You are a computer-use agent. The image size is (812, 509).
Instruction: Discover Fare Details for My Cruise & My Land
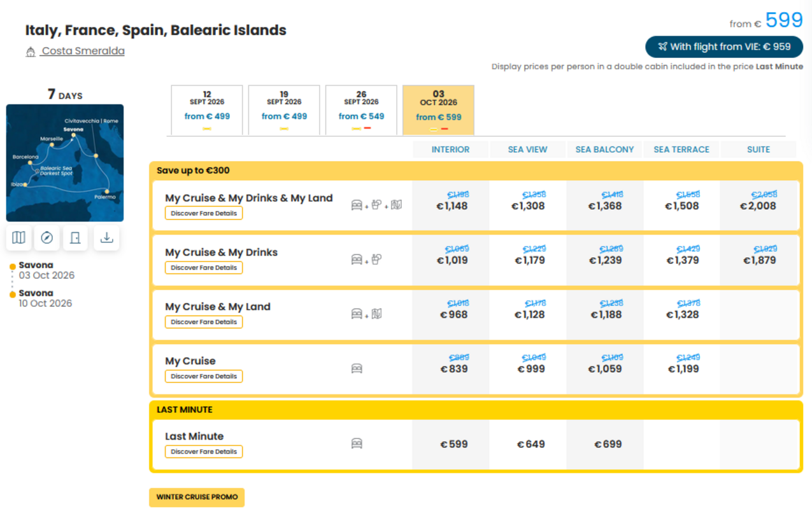(204, 322)
